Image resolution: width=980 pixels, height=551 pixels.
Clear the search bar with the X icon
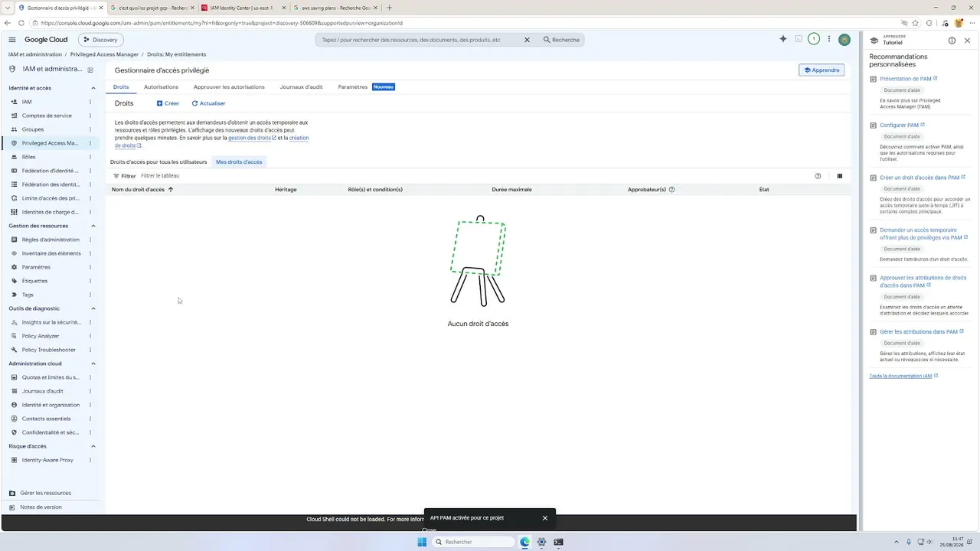tap(527, 40)
